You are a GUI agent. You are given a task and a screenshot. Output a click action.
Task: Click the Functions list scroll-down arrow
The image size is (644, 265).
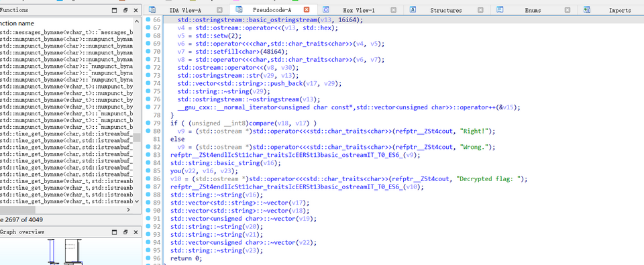(x=137, y=202)
